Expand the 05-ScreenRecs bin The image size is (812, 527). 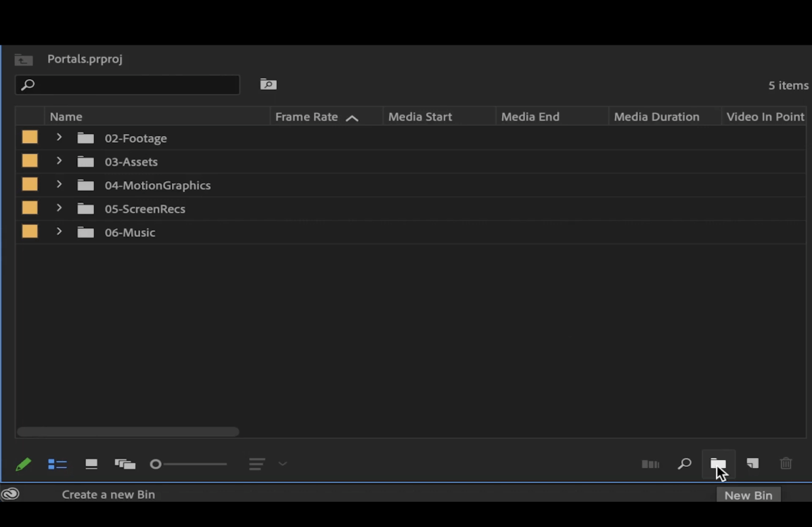pyautogui.click(x=59, y=208)
